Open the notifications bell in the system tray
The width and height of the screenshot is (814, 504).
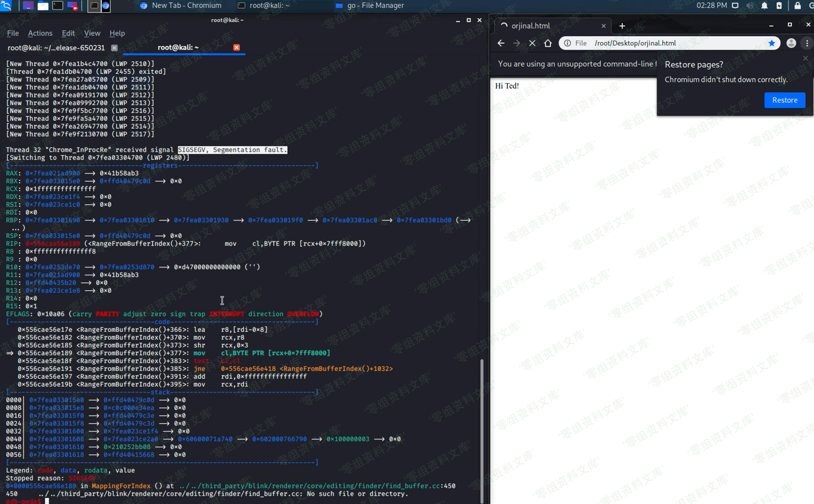pos(764,5)
